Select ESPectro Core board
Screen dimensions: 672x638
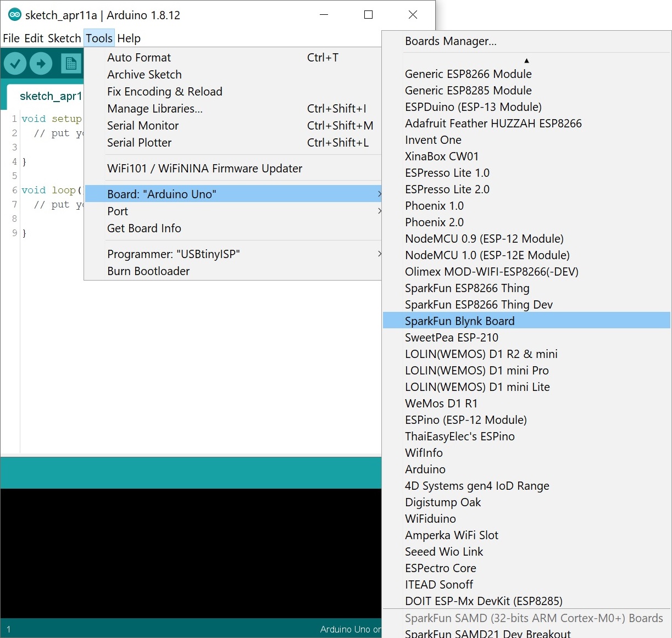point(526,568)
